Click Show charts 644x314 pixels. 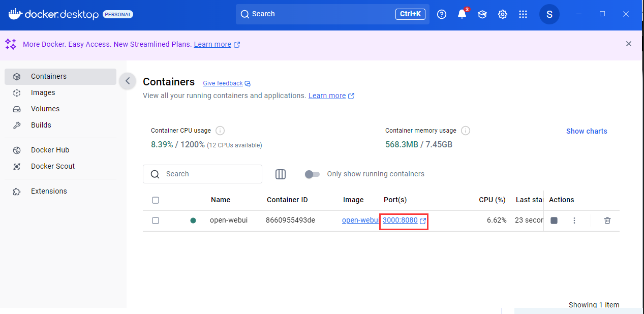(587, 131)
